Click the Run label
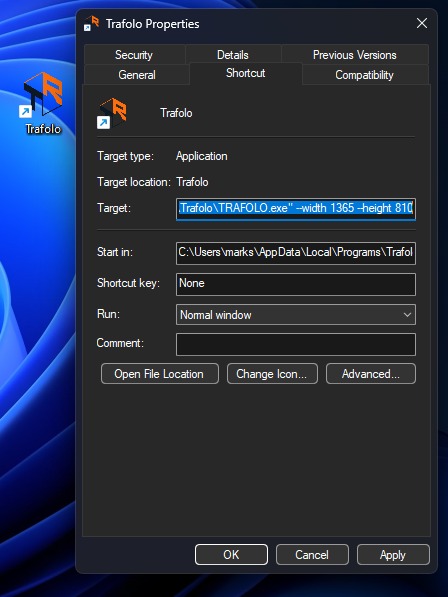Screen dimensions: 448x597 108,314
